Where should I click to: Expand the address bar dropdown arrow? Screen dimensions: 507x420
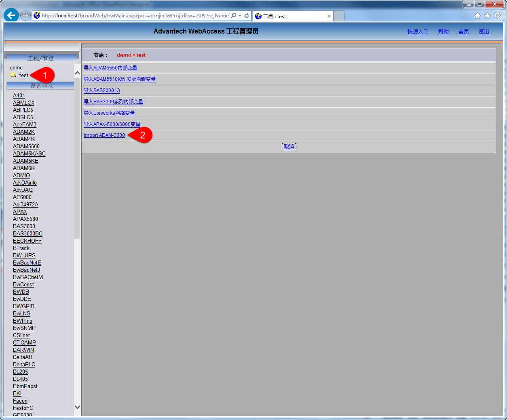[x=240, y=16]
